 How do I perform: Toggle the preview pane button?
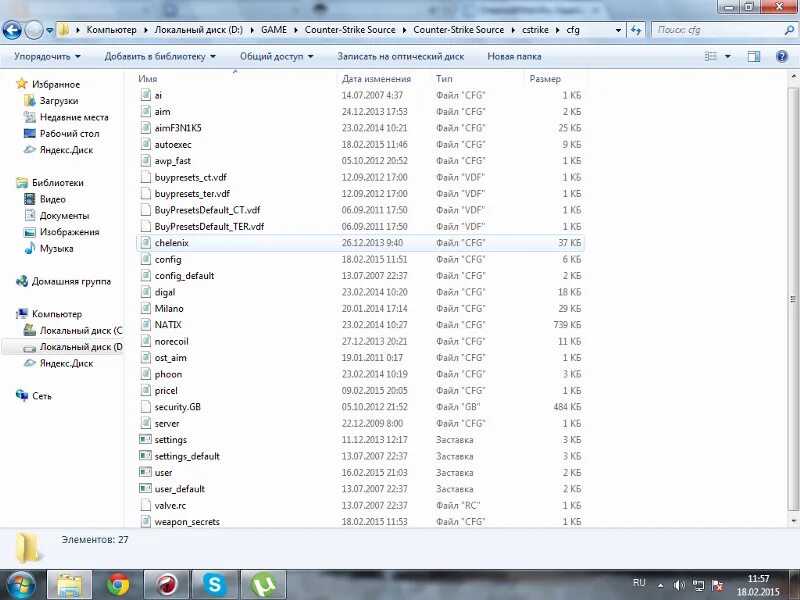click(754, 56)
